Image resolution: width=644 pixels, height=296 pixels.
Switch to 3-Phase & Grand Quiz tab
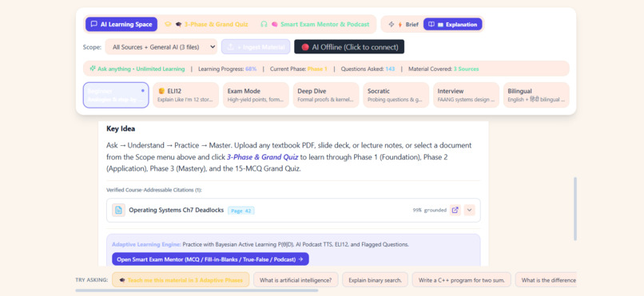[x=206, y=24]
